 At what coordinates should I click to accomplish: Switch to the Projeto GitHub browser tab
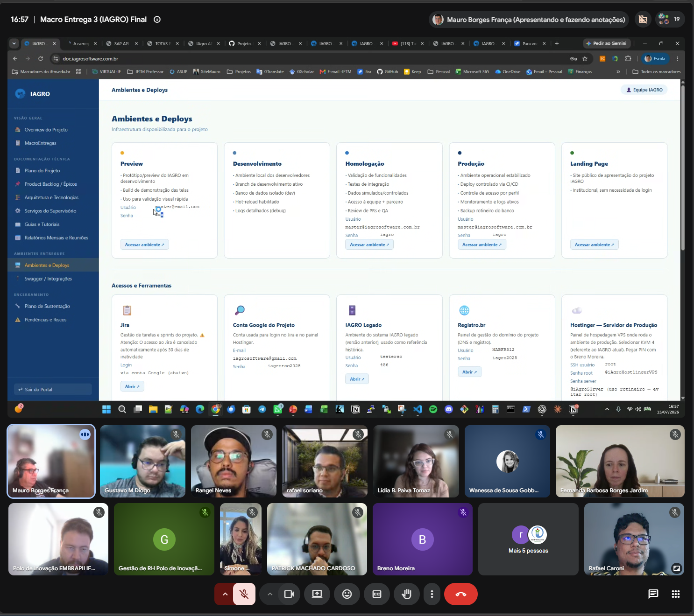(x=243, y=43)
